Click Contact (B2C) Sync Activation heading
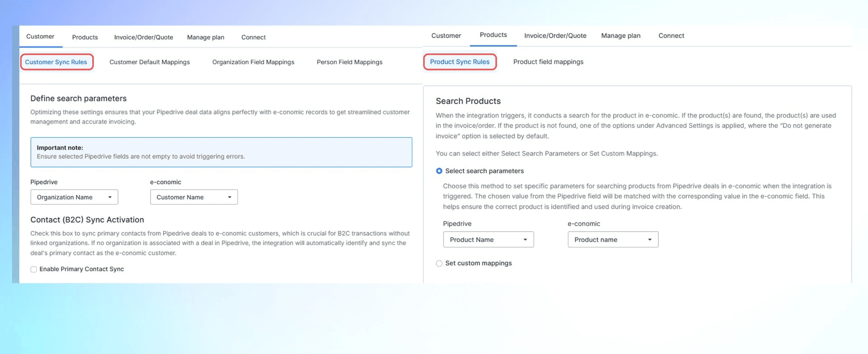The image size is (868, 354). [87, 220]
